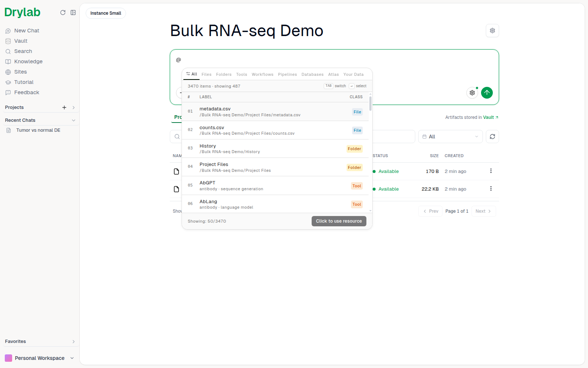Switch to Your Data tab
Screen dimensions: 588x368
[354, 74]
